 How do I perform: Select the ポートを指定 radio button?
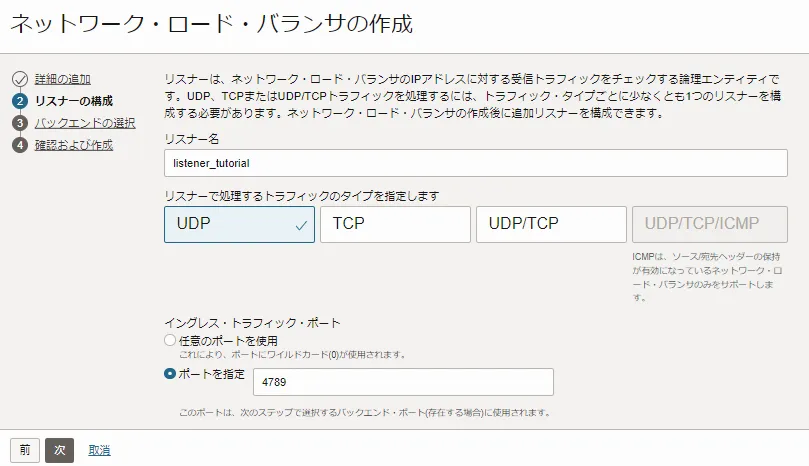pos(170,374)
